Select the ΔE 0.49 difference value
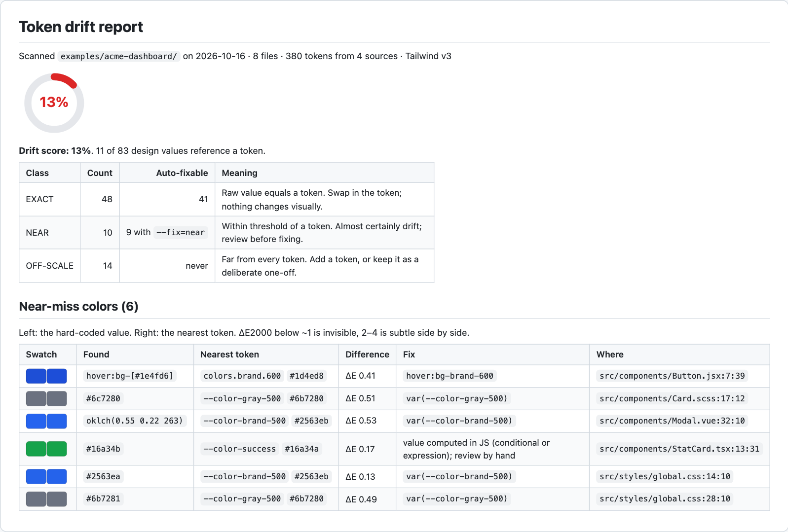 361,499
